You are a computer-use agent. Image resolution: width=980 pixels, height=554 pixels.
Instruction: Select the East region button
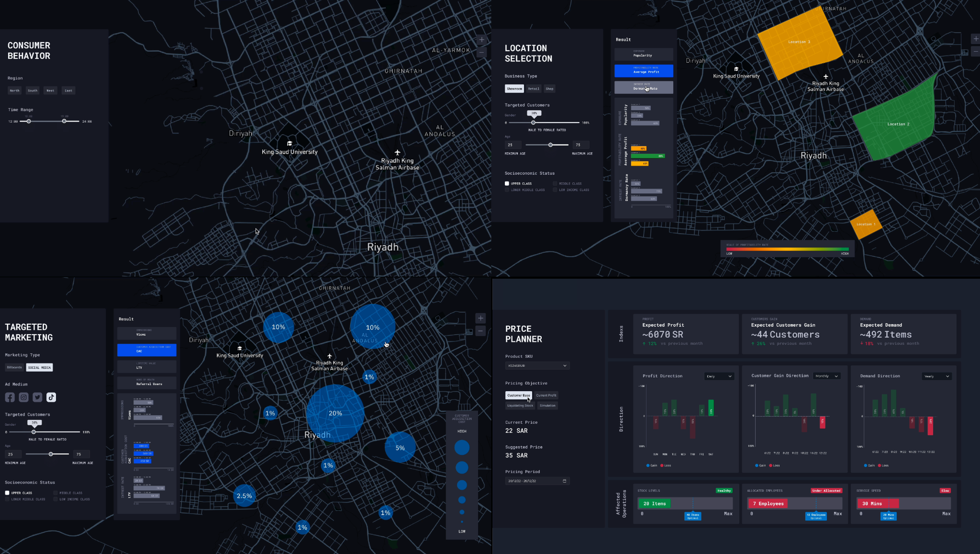(68, 90)
